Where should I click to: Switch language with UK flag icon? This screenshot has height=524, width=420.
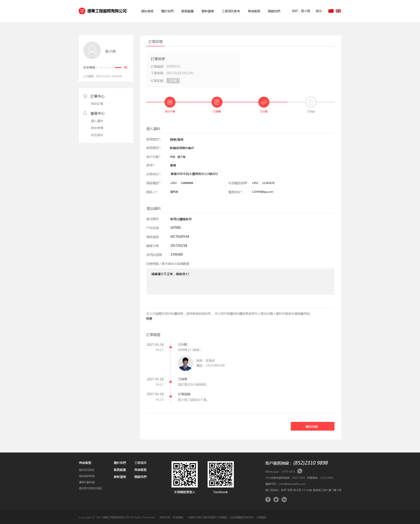(338, 11)
